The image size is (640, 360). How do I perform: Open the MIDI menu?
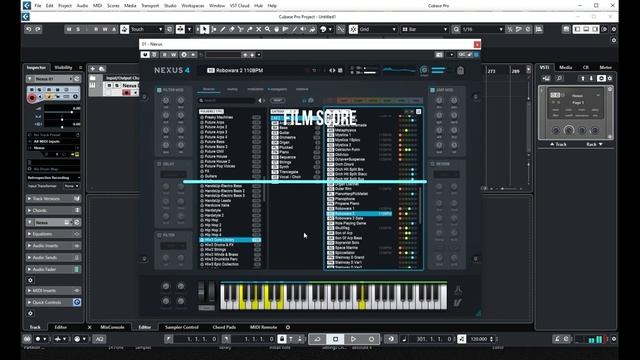point(97,6)
